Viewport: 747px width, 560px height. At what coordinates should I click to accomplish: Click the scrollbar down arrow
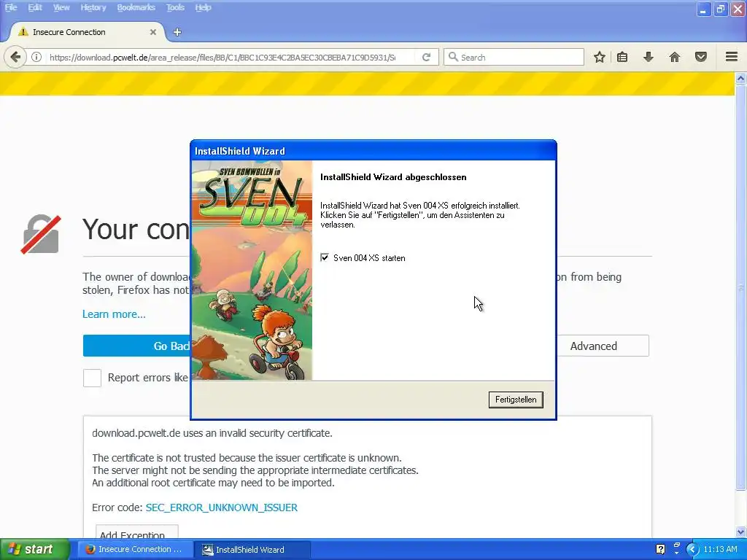740,532
